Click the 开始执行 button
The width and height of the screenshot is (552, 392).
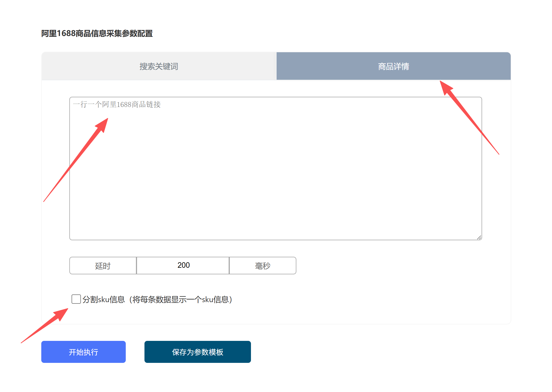click(83, 352)
